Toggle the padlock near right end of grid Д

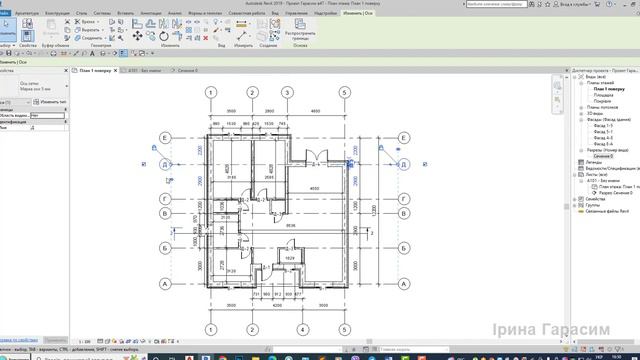pos(381,148)
